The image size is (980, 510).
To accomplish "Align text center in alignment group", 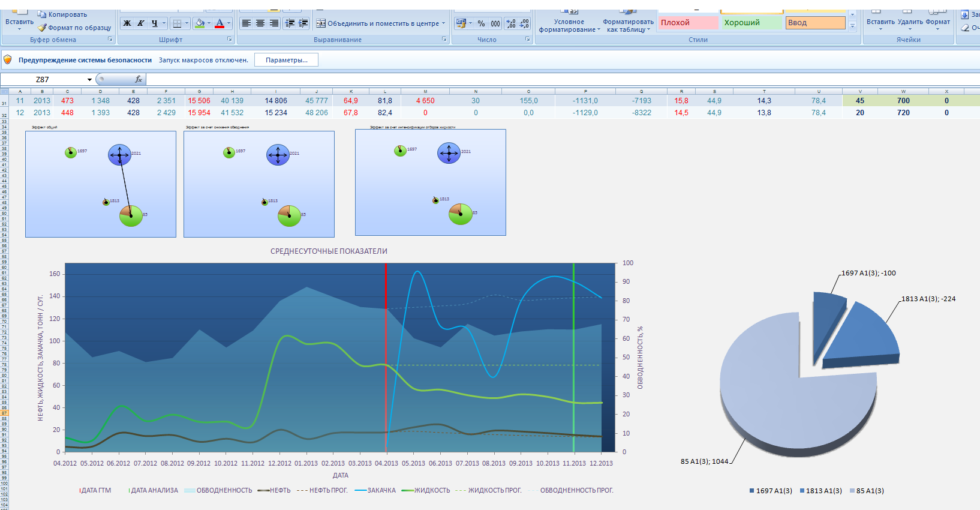I will pos(260,23).
